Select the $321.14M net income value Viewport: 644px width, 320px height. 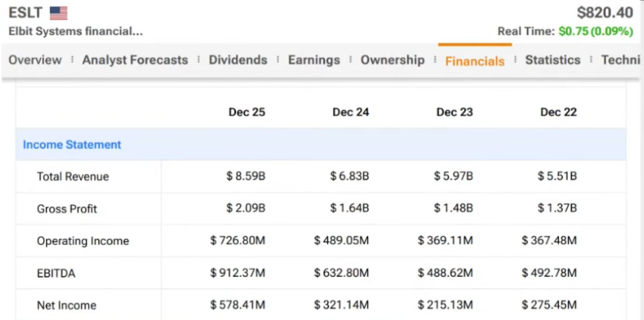point(342,305)
